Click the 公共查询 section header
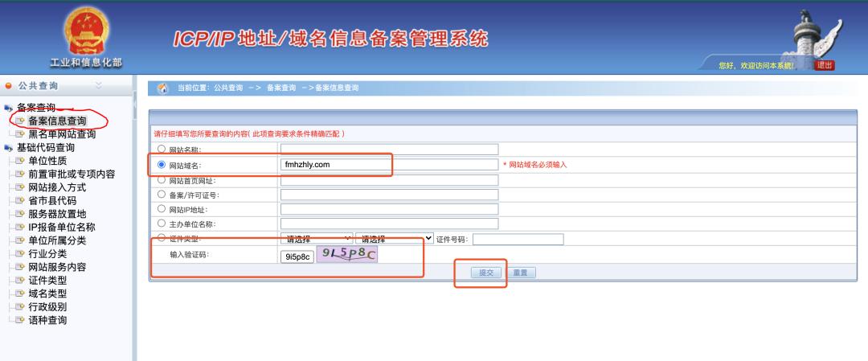Screen dimensions: 868x361 [38, 86]
